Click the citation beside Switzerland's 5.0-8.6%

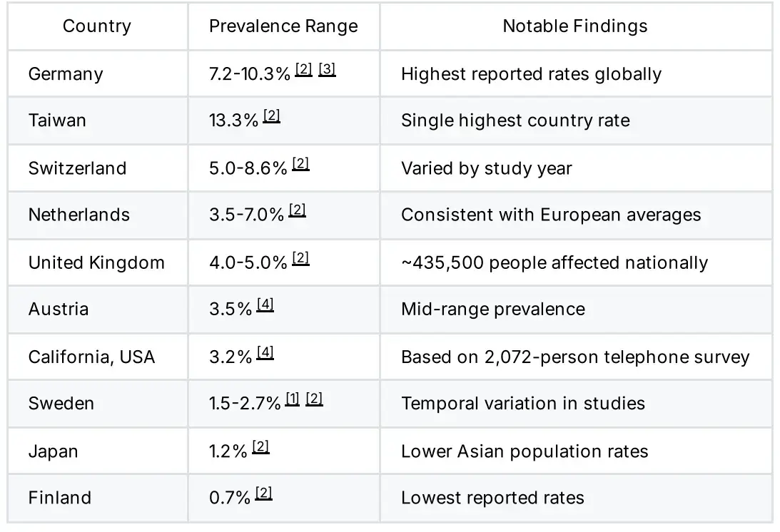(x=300, y=164)
